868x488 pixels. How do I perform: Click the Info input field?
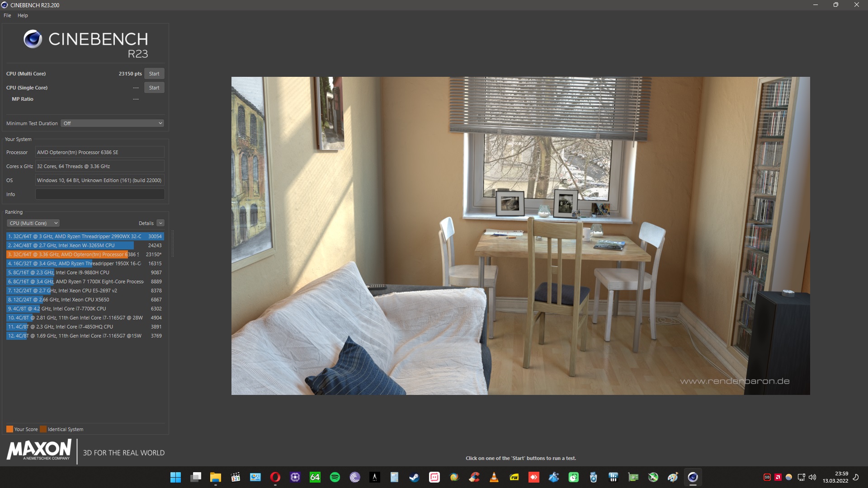tap(100, 194)
